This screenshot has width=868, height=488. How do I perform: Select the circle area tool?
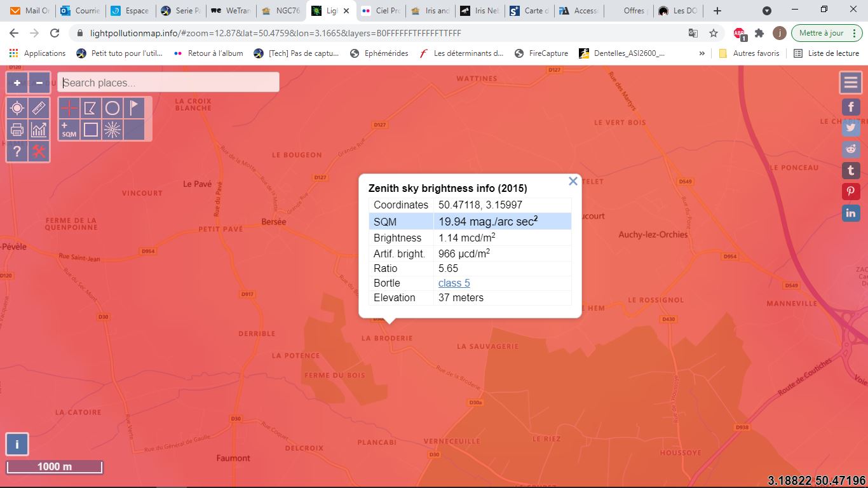click(112, 108)
